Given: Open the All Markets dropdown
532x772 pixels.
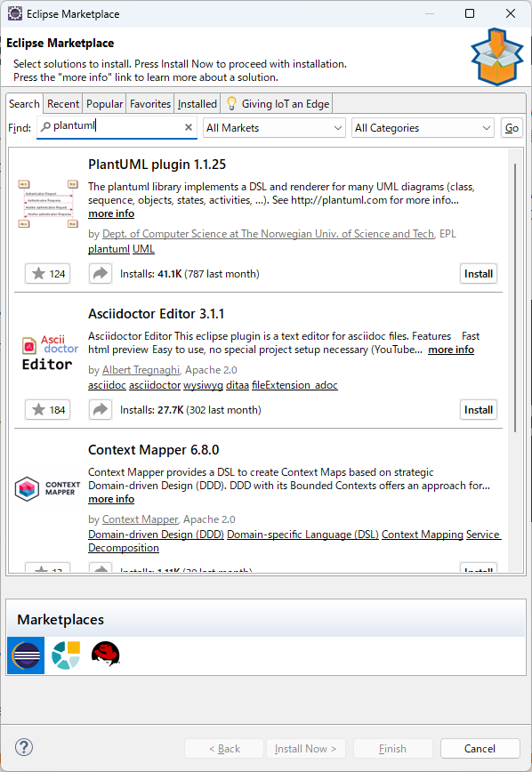Looking at the screenshot, I should (274, 128).
